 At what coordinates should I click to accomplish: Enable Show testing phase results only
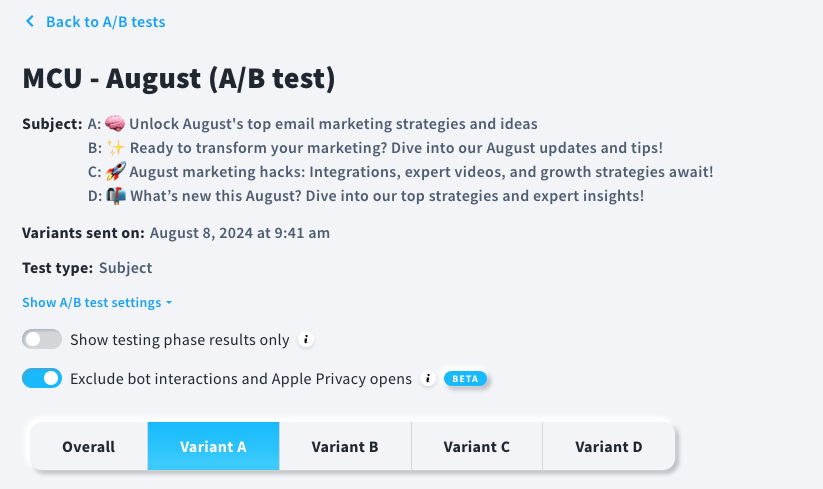click(x=42, y=340)
